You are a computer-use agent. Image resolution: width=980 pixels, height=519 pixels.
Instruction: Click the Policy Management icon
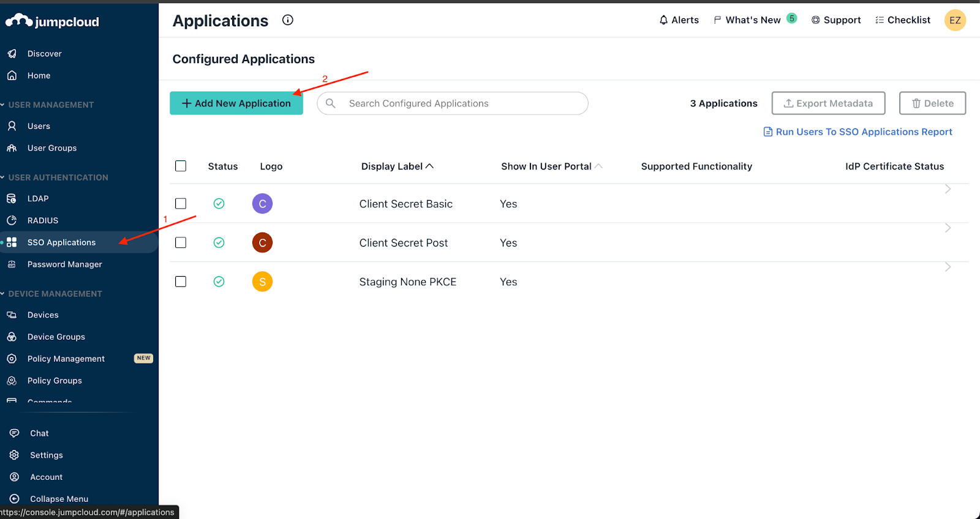coord(12,359)
